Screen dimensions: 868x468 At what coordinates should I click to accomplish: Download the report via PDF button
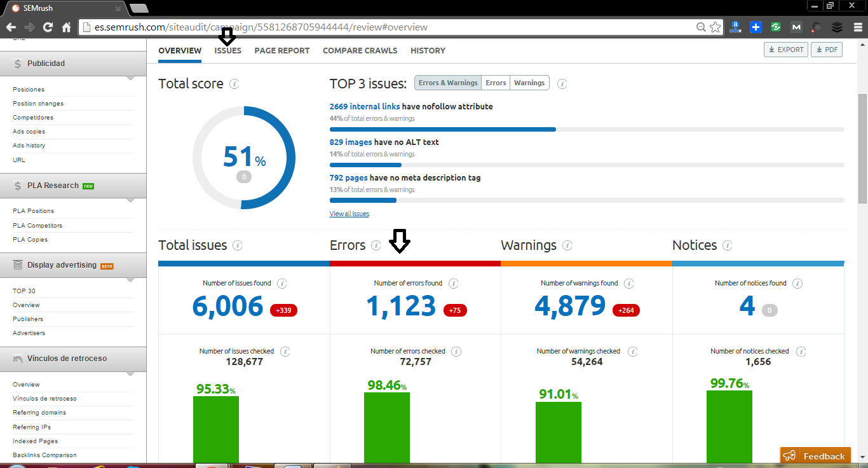(826, 49)
